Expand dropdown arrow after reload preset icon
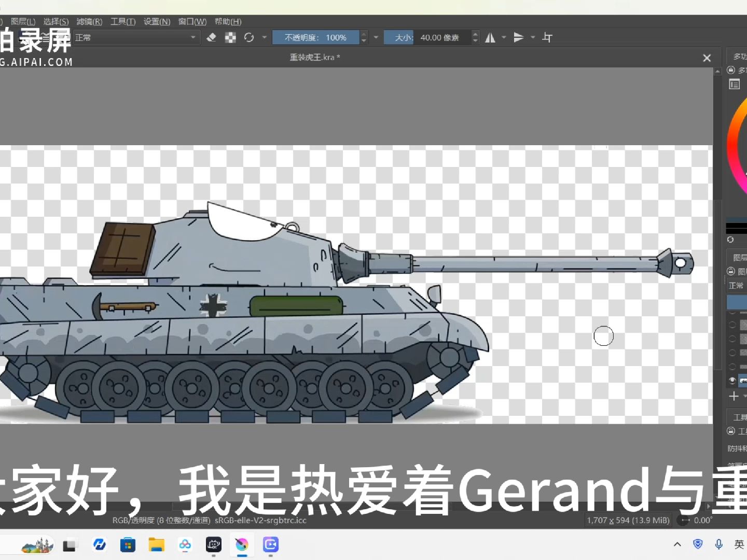747x560 pixels. 264,37
